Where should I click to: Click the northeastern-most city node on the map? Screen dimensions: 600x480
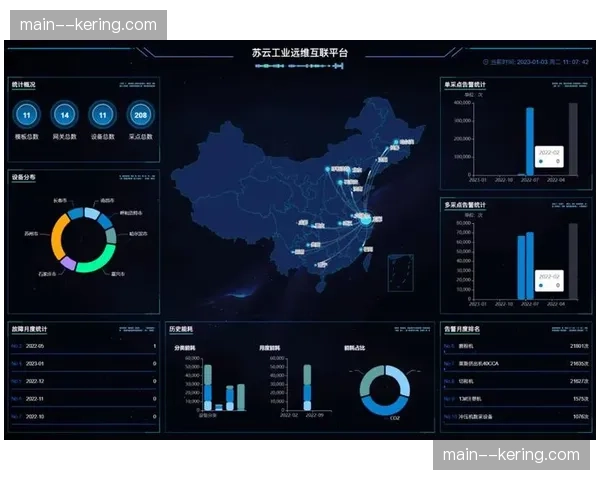(396, 142)
